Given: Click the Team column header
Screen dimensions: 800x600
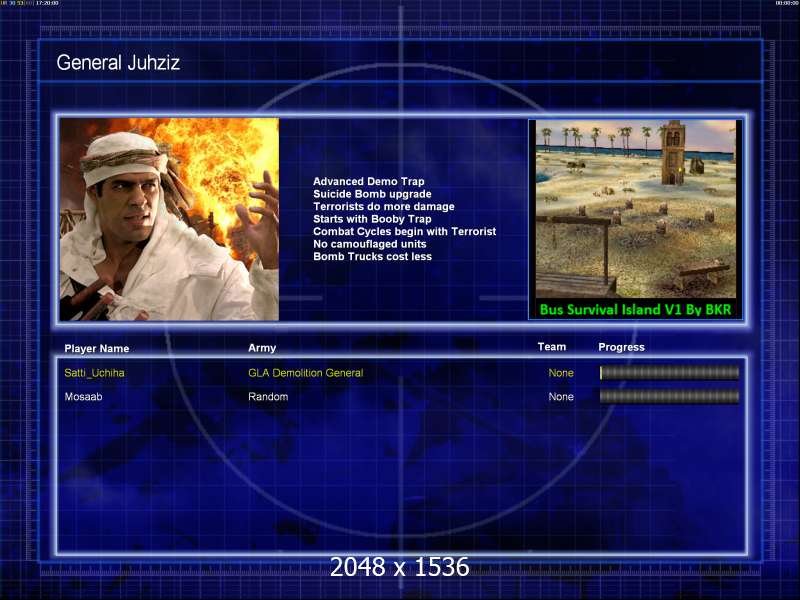Looking at the screenshot, I should (x=552, y=347).
